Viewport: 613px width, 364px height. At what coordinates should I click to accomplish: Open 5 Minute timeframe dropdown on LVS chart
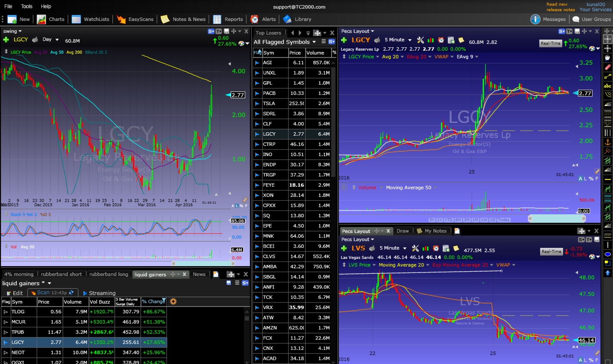405,248
